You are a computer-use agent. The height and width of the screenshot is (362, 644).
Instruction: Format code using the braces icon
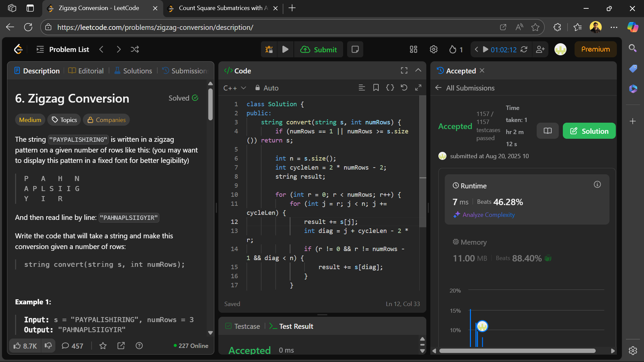point(390,88)
